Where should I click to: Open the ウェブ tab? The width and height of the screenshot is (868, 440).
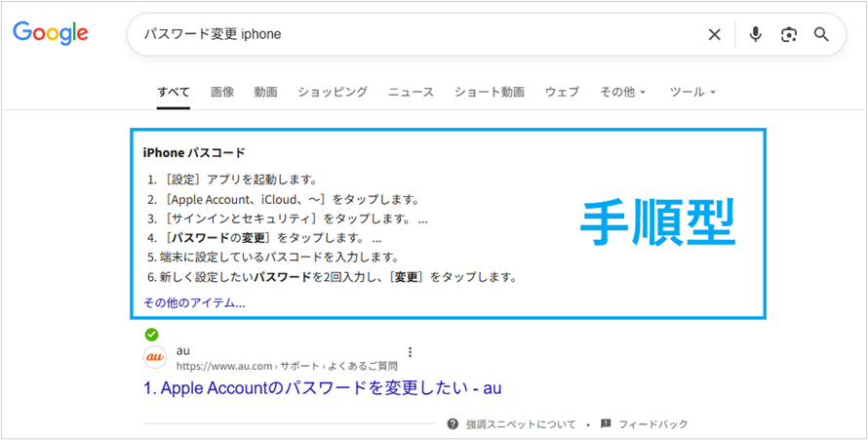(562, 92)
